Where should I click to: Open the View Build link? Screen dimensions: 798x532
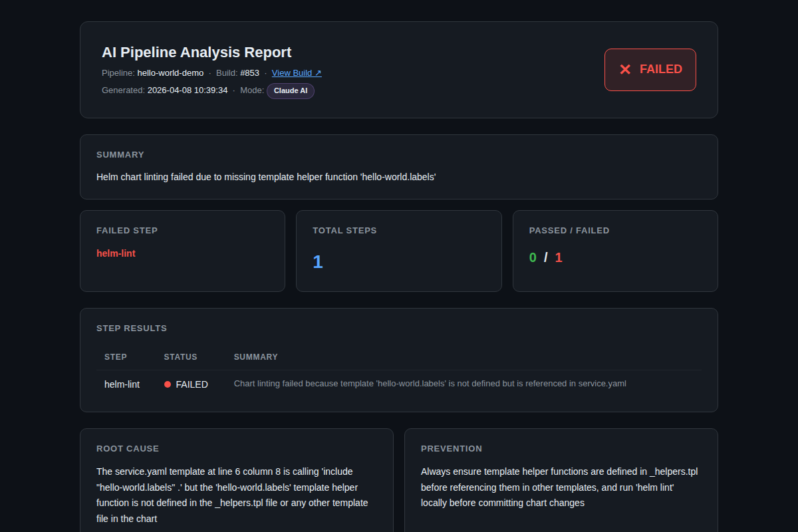tap(297, 73)
